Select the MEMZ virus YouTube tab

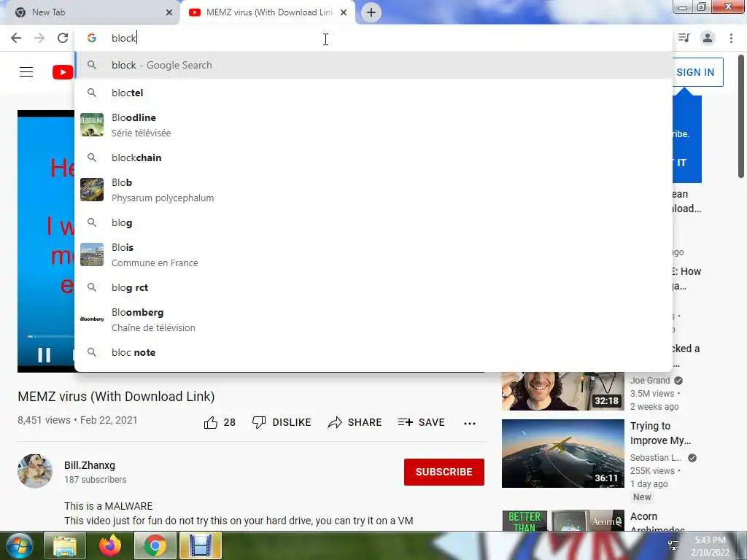click(267, 12)
